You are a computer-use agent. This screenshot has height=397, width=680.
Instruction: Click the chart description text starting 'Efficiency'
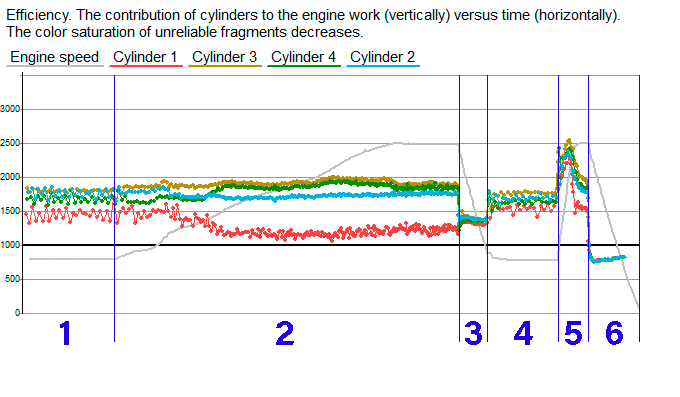313,15
